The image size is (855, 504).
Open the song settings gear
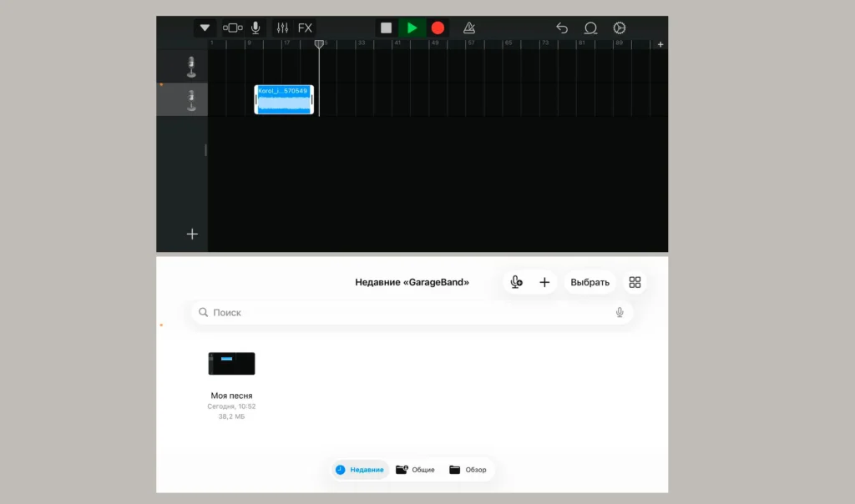tap(619, 28)
